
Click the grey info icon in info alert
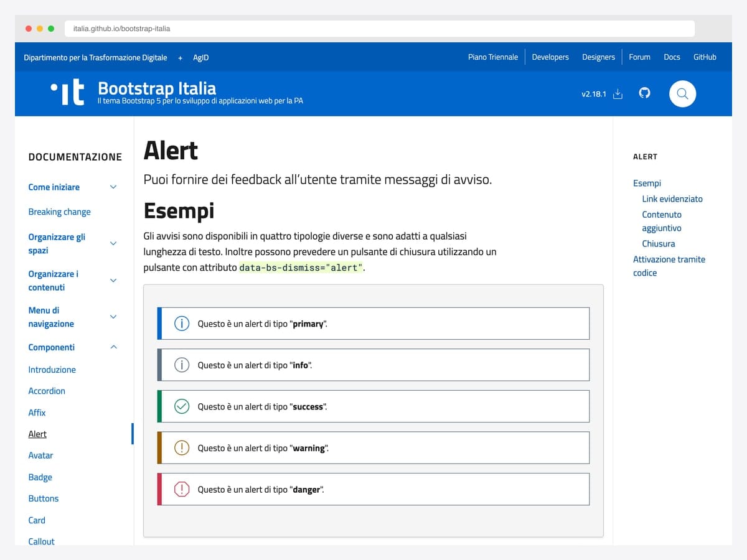click(x=181, y=365)
